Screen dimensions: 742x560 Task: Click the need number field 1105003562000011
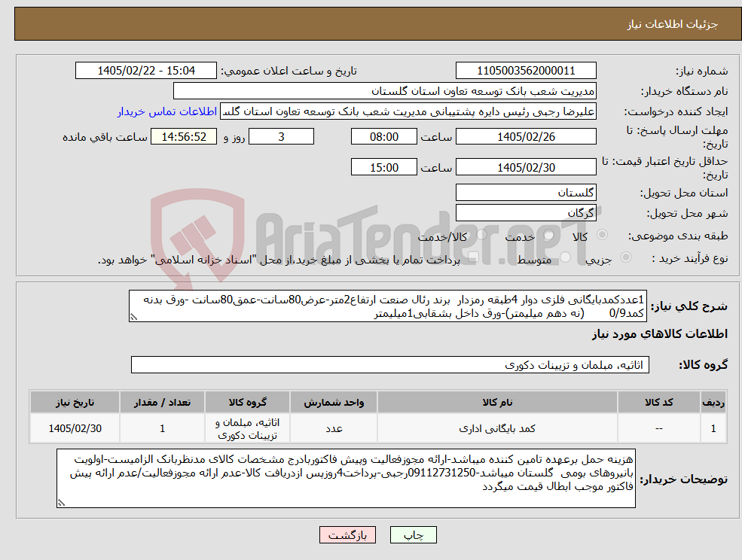click(x=526, y=71)
